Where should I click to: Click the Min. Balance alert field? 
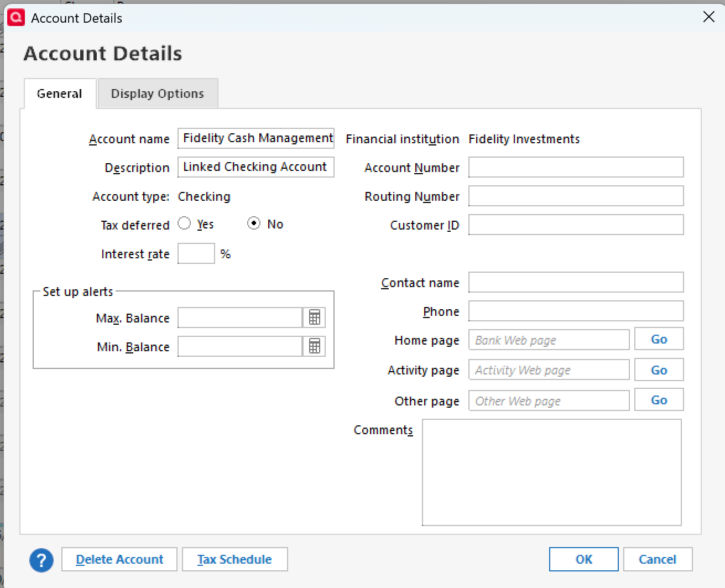[241, 346]
